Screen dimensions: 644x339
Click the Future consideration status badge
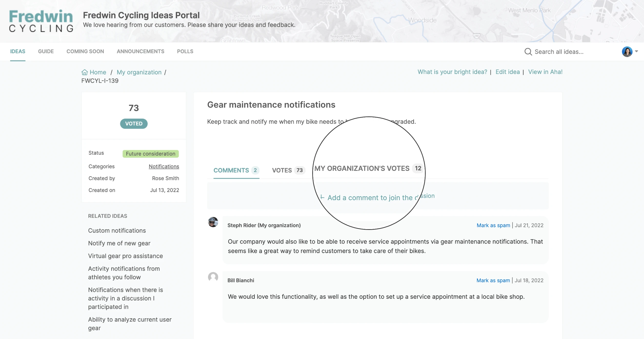[x=151, y=154]
